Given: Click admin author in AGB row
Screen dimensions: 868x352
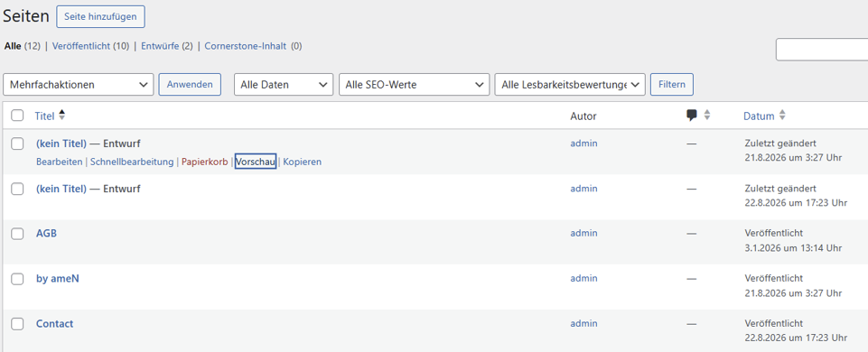Looking at the screenshot, I should tap(584, 233).
